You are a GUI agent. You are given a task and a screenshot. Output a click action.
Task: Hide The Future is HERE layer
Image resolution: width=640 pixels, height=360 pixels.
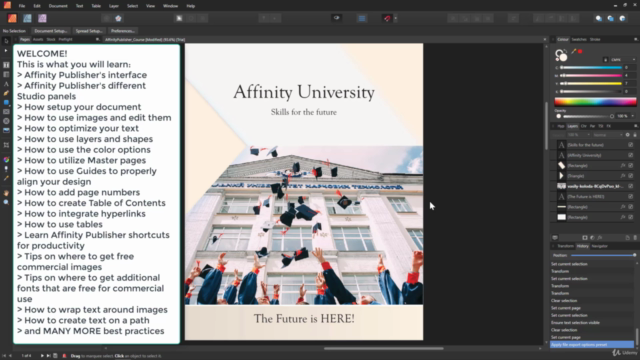coord(631,197)
